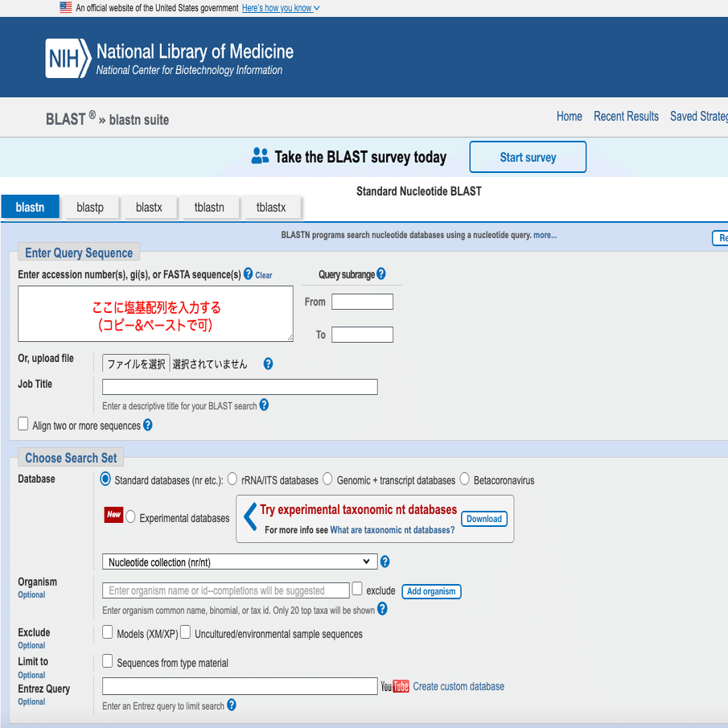This screenshot has height=728, width=728.
Task: Select rRNA/ITS databases radio button
Action: (x=232, y=479)
